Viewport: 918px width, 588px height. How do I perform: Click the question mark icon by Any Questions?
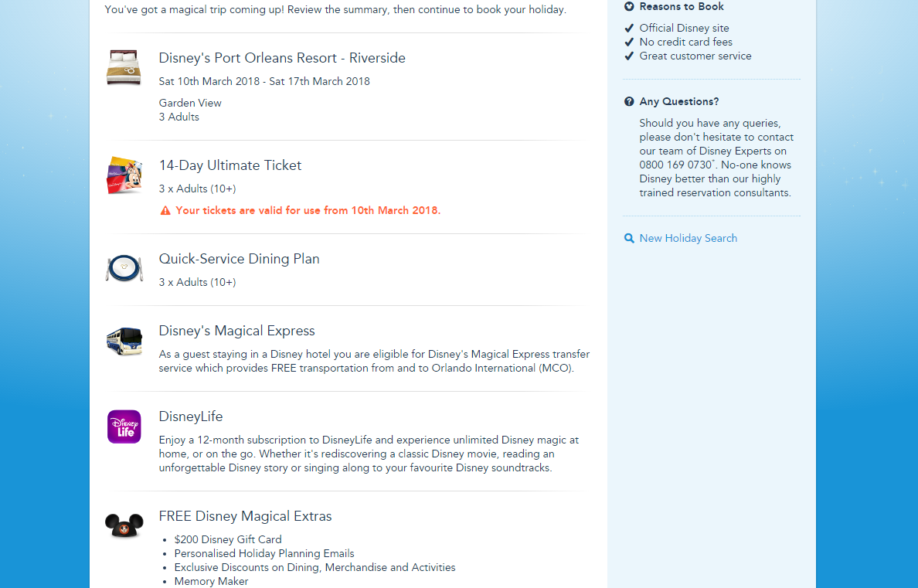629,101
